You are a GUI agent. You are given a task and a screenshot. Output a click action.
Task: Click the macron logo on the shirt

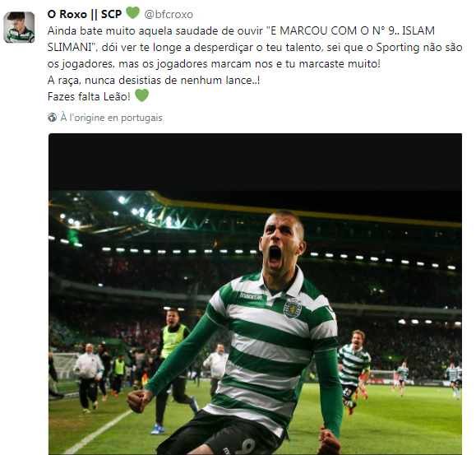[x=250, y=295]
